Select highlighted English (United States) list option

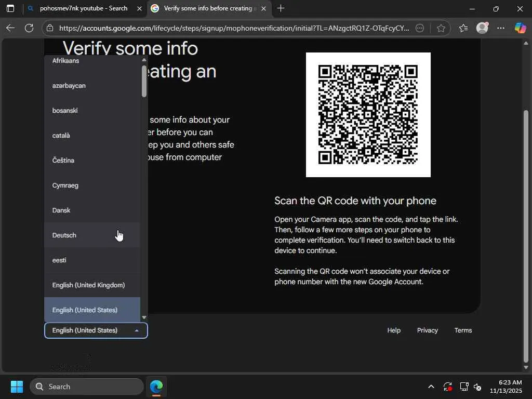click(92, 310)
